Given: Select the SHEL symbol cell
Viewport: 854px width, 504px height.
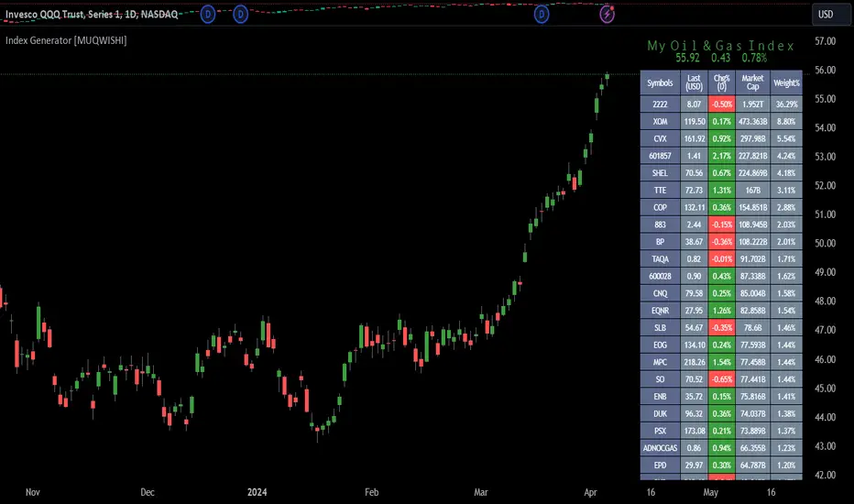Looking at the screenshot, I should (660, 172).
